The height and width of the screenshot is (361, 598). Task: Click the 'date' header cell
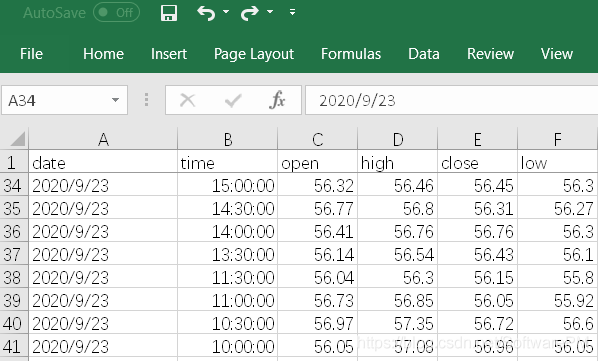pos(103,162)
